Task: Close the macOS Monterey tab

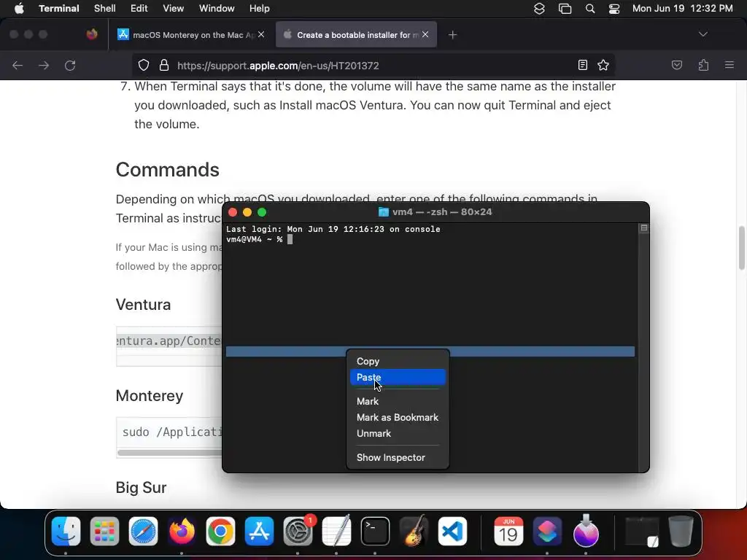Action: 261,34
